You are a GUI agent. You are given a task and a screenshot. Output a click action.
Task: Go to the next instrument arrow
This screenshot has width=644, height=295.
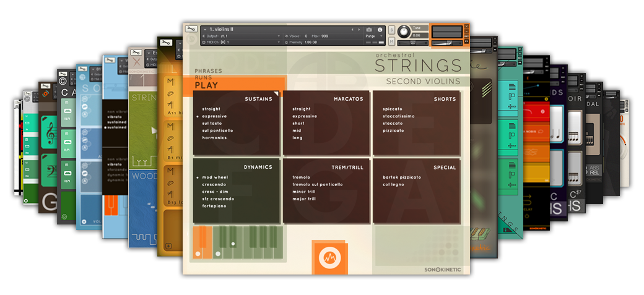point(359,30)
